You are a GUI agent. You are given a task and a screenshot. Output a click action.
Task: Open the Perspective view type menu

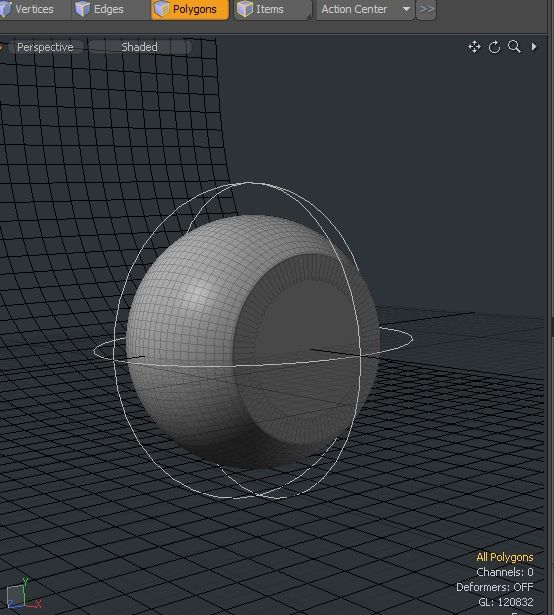coord(45,47)
